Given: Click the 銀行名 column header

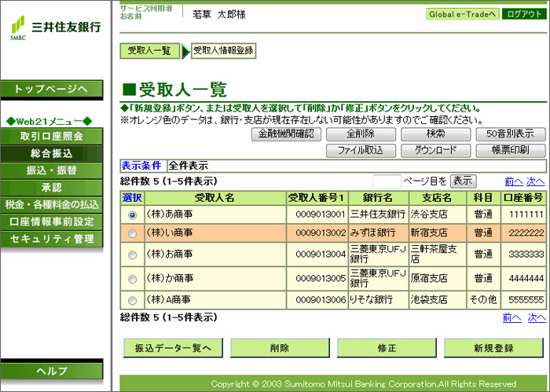Looking at the screenshot, I should 378,198.
